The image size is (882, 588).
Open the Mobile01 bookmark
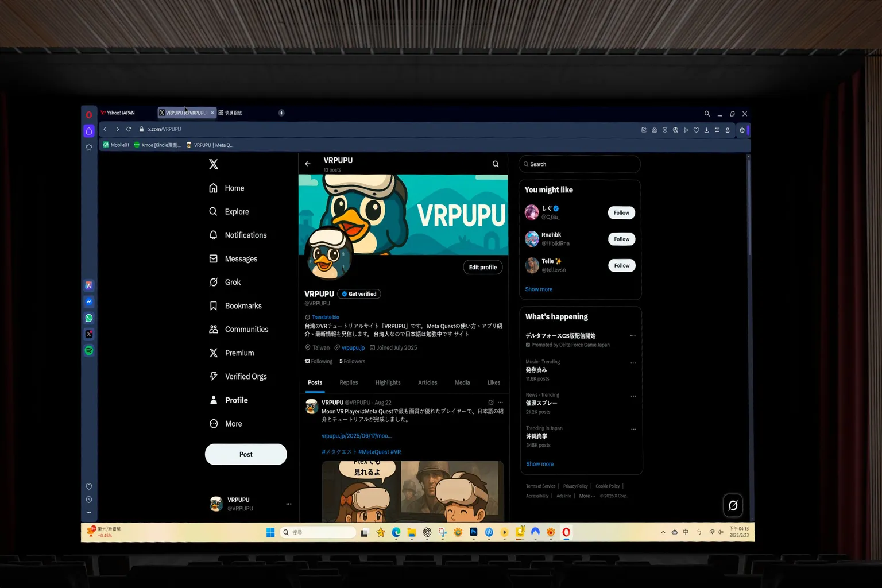[x=117, y=145]
